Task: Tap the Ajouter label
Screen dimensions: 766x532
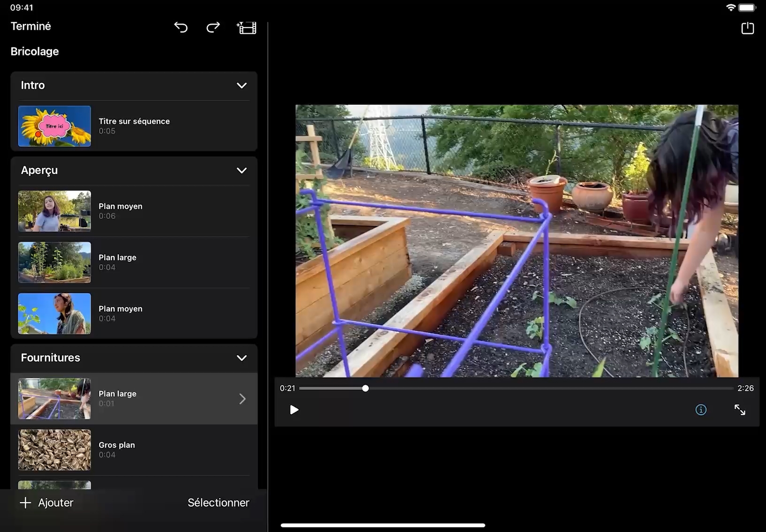Action: pos(56,503)
